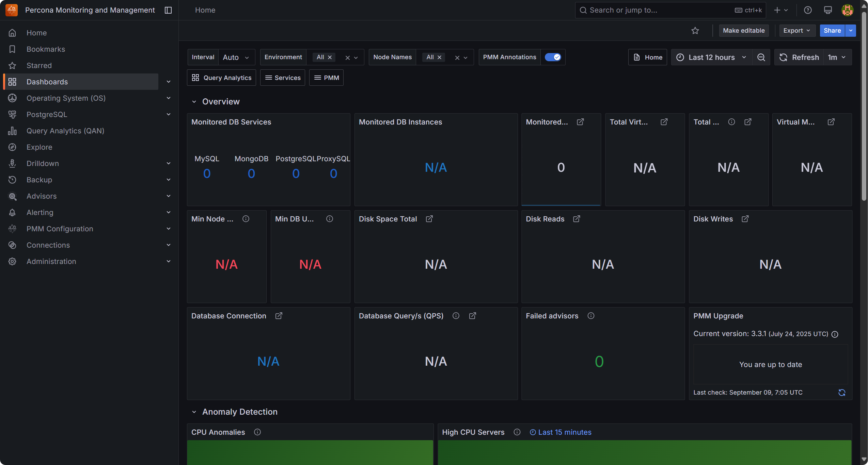Open link icon on Database Connection panel

[x=279, y=316]
